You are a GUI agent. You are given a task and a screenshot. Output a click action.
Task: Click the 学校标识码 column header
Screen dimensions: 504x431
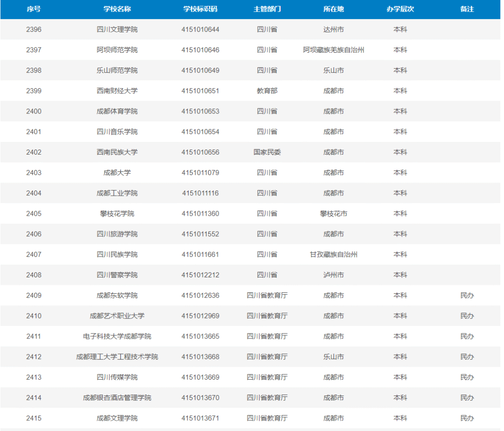200,9
